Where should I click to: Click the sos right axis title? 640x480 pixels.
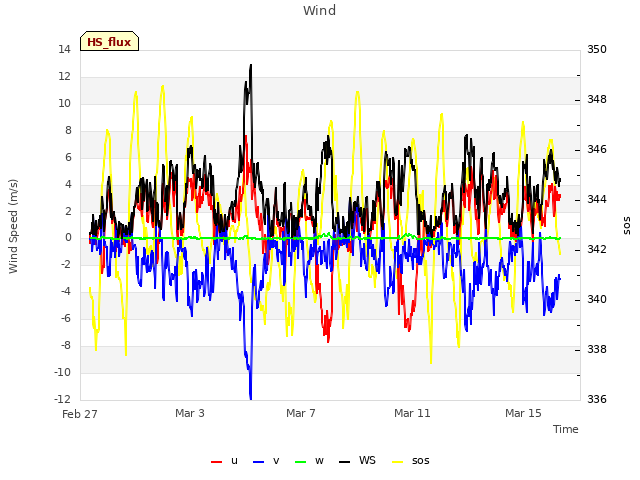pos(627,226)
